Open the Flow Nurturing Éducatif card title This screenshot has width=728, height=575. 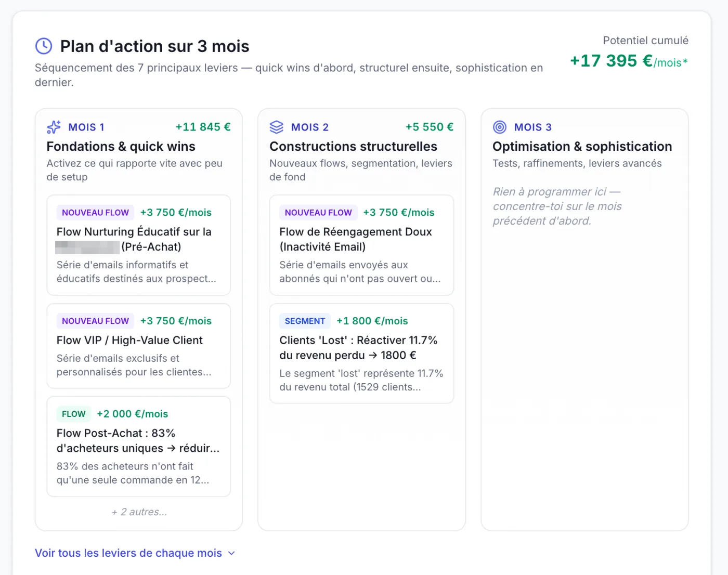tap(134, 239)
